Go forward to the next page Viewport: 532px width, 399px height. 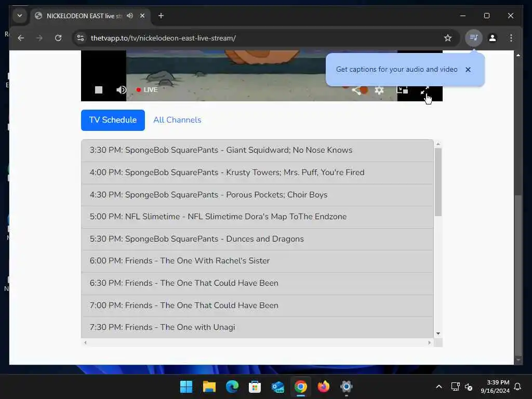39,38
